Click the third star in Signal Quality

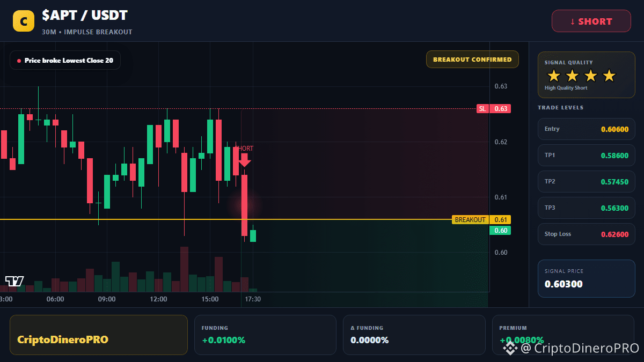590,76
